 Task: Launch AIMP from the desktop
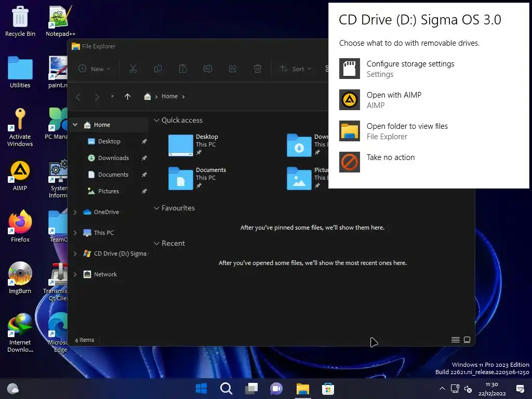pos(20,176)
